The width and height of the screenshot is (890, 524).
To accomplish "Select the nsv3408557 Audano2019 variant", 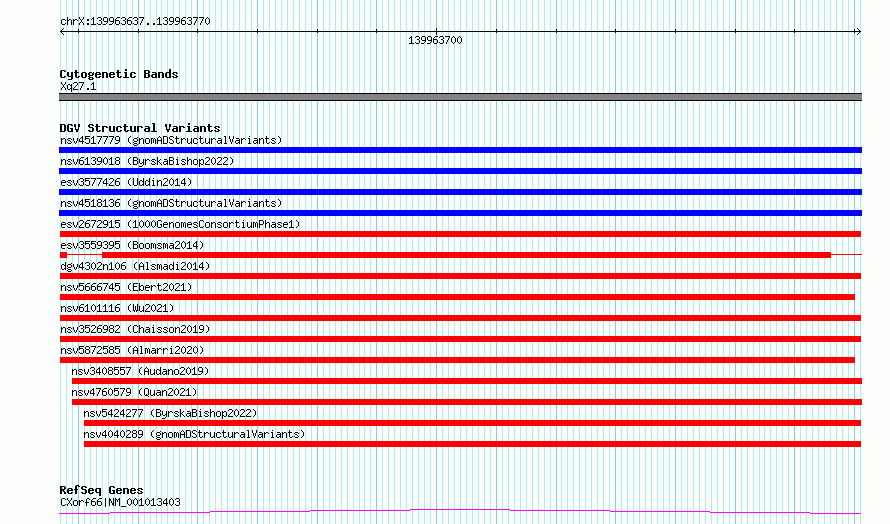I will click(140, 371).
